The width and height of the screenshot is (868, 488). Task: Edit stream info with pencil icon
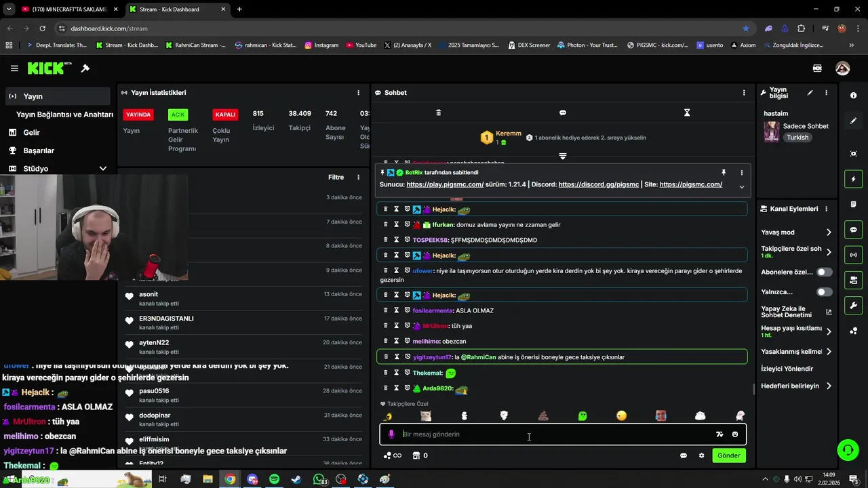pyautogui.click(x=810, y=93)
